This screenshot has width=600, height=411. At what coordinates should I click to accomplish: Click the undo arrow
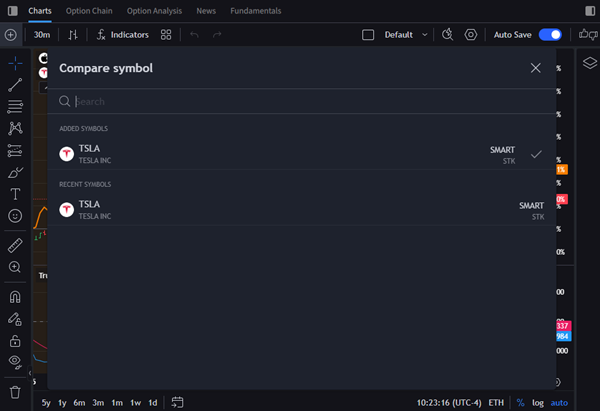pyautogui.click(x=194, y=35)
